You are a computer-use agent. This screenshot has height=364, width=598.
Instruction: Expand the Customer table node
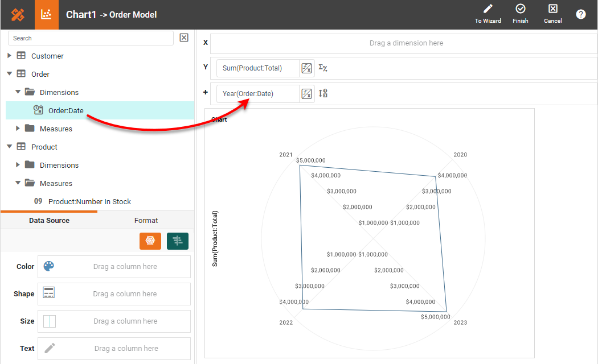[x=9, y=56]
